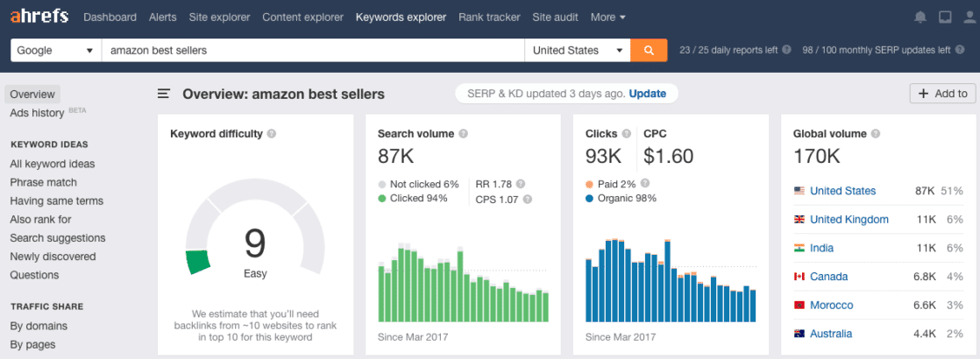Screen dimensions: 980x359
Task: Open traffic share By pages
Action: coord(32,345)
